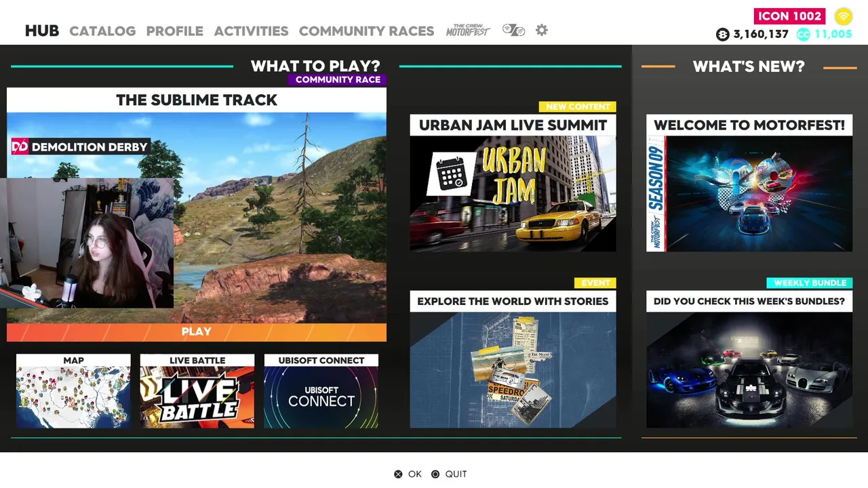Click the Crew Credits CC icon
868x488 pixels.
[x=804, y=35]
